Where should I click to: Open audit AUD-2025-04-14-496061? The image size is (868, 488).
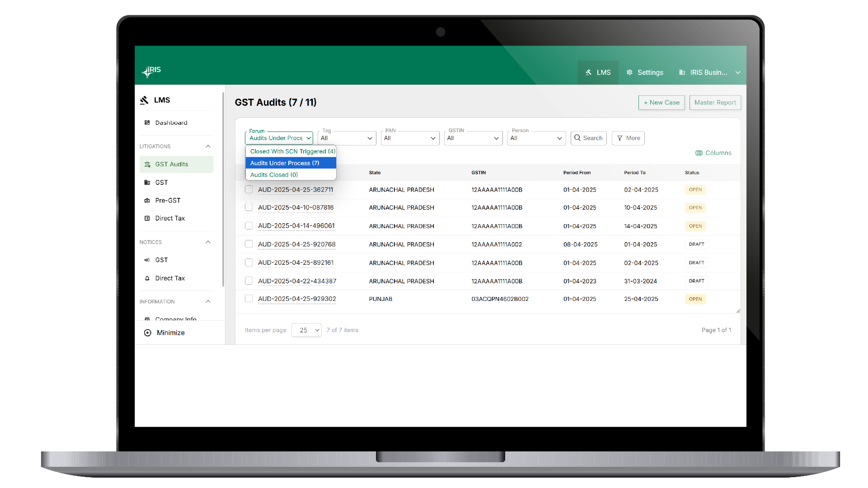tap(296, 226)
